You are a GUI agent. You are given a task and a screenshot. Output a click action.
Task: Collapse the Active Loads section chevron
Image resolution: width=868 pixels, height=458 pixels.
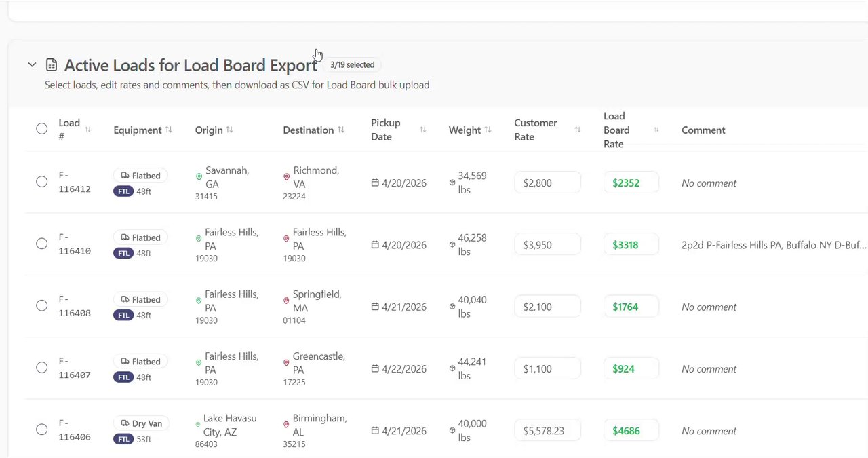pos(32,65)
